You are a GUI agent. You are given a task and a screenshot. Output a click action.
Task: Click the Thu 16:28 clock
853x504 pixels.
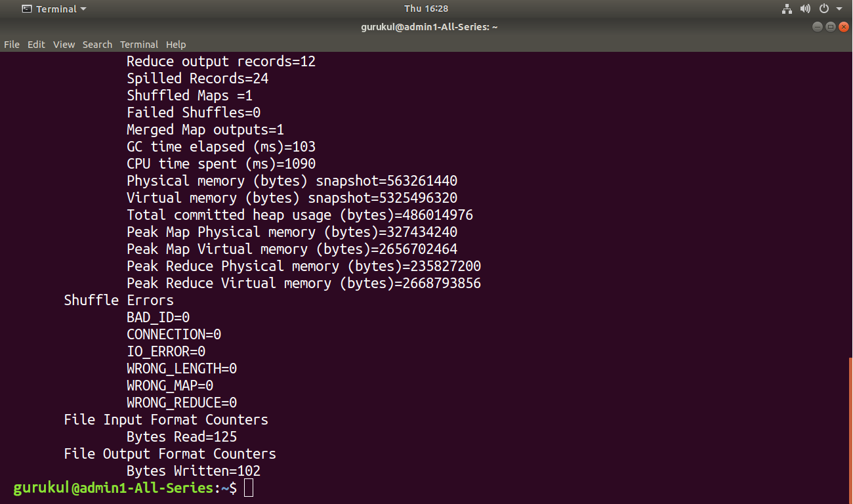click(x=427, y=9)
